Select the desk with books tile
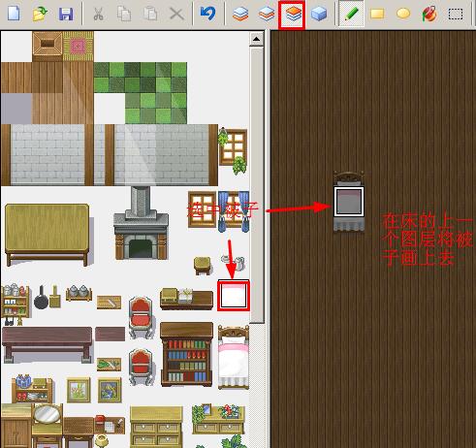This screenshot has width=476, height=448. [186, 300]
